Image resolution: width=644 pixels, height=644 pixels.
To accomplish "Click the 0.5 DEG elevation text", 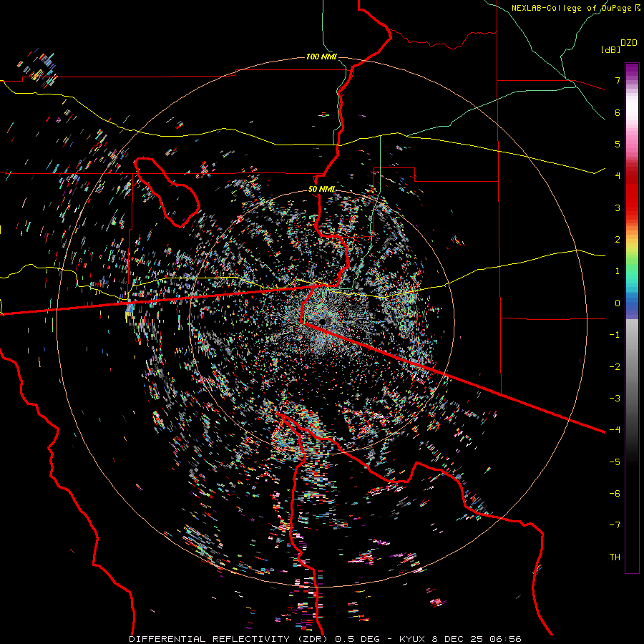I will (x=358, y=639).
